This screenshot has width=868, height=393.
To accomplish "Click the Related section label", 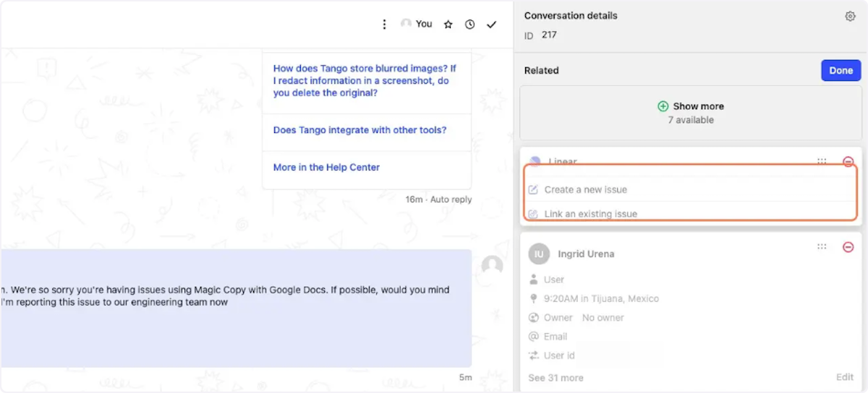I will [x=542, y=70].
